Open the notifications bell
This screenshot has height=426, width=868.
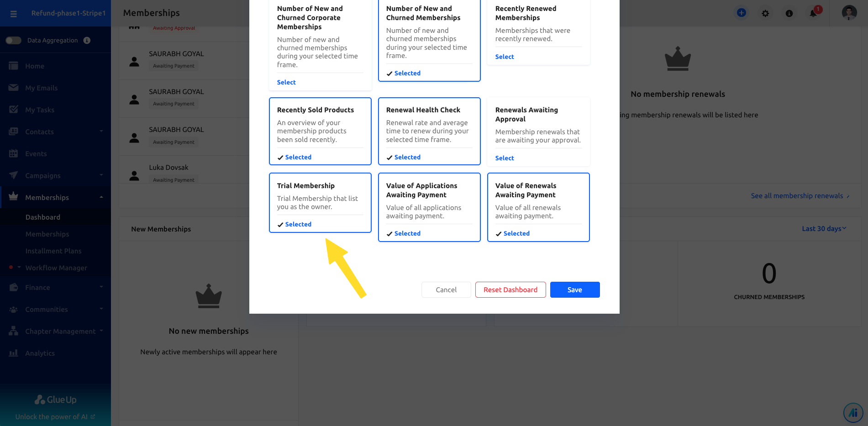point(813,13)
